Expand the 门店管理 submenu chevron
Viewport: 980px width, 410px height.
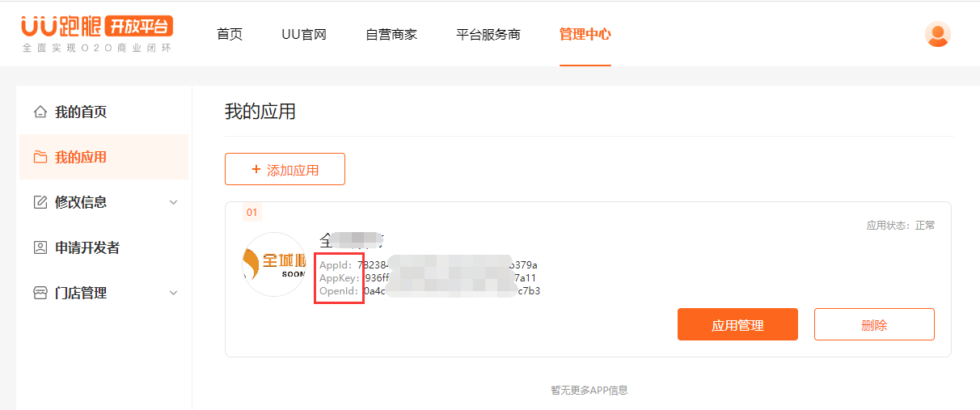tap(173, 293)
